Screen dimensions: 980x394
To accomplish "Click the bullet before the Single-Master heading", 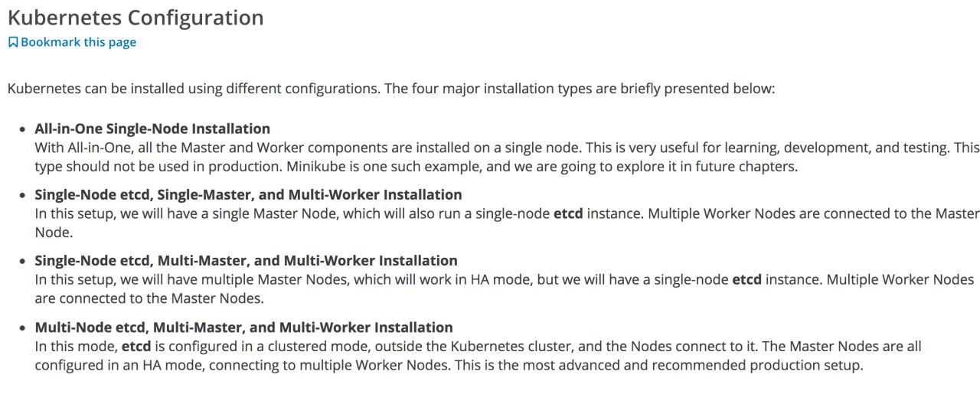I will click(x=23, y=195).
